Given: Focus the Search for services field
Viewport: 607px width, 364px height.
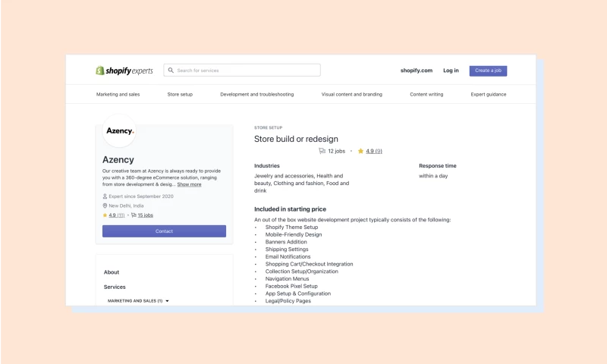Looking at the screenshot, I should [242, 71].
